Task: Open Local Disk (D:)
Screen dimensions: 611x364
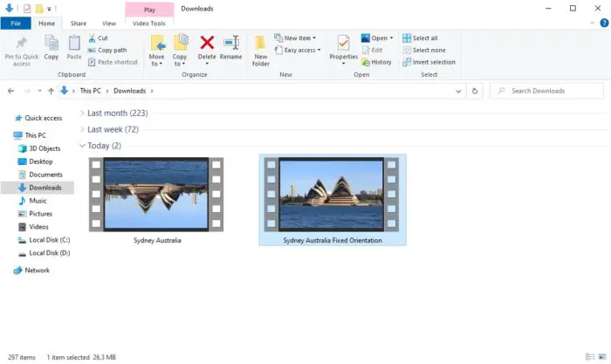Action: tap(44, 253)
